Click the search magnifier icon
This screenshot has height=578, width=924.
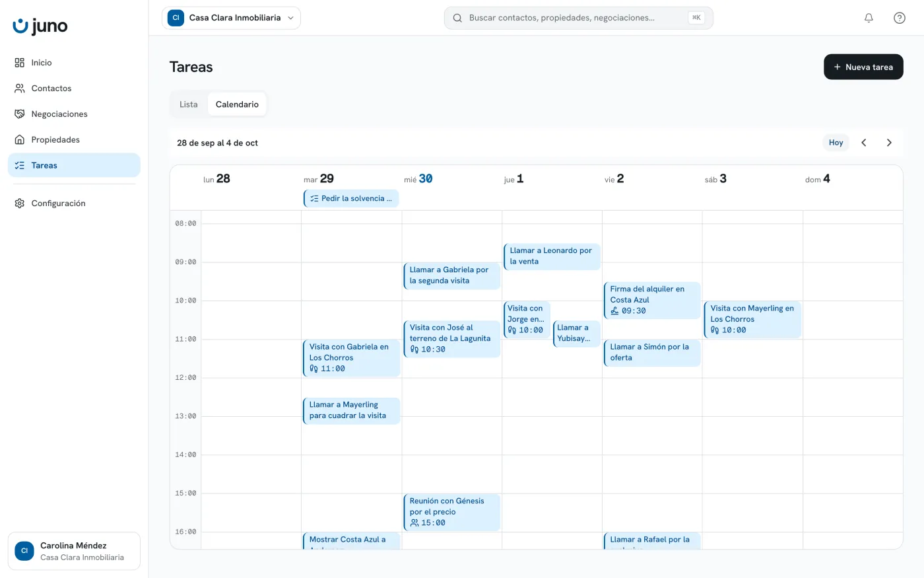[x=457, y=18]
